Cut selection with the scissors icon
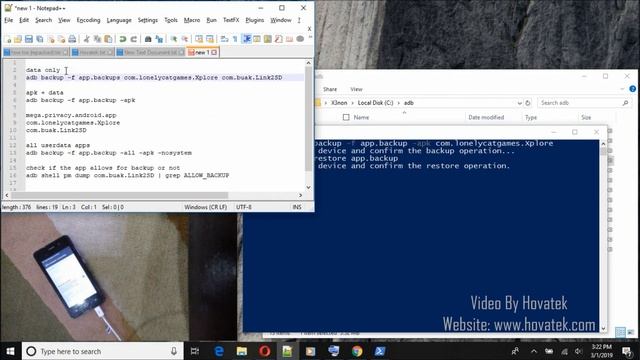This screenshot has width=640, height=360. coord(87,39)
